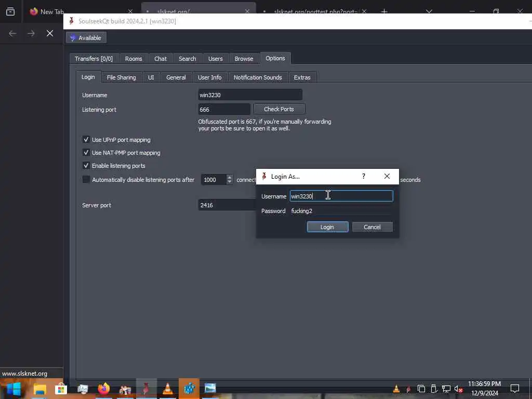This screenshot has width=532, height=399.
Task: Select the Options tab
Action: click(x=275, y=58)
